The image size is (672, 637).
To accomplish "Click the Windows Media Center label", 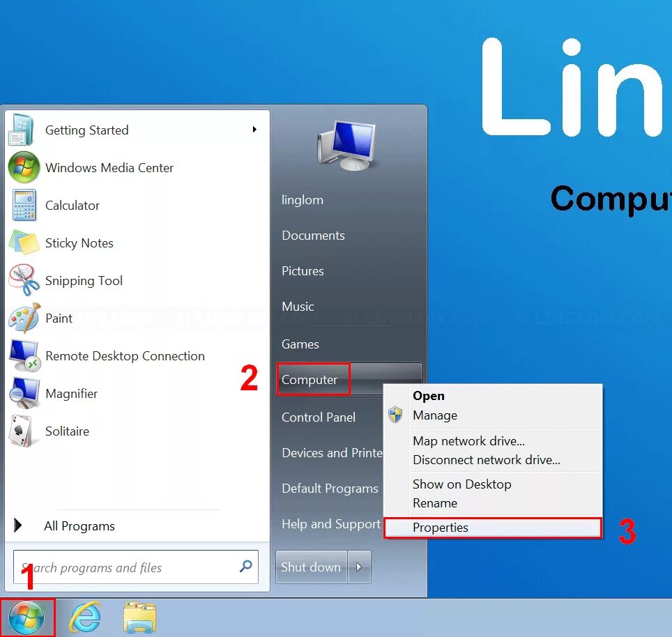I will pos(109,167).
